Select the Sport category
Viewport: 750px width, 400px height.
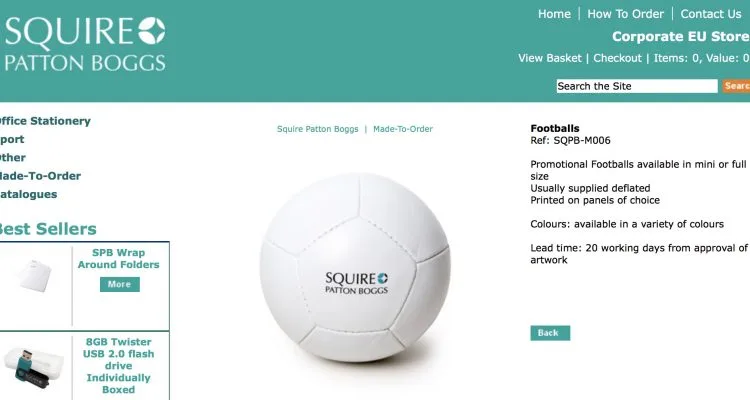click(12, 139)
